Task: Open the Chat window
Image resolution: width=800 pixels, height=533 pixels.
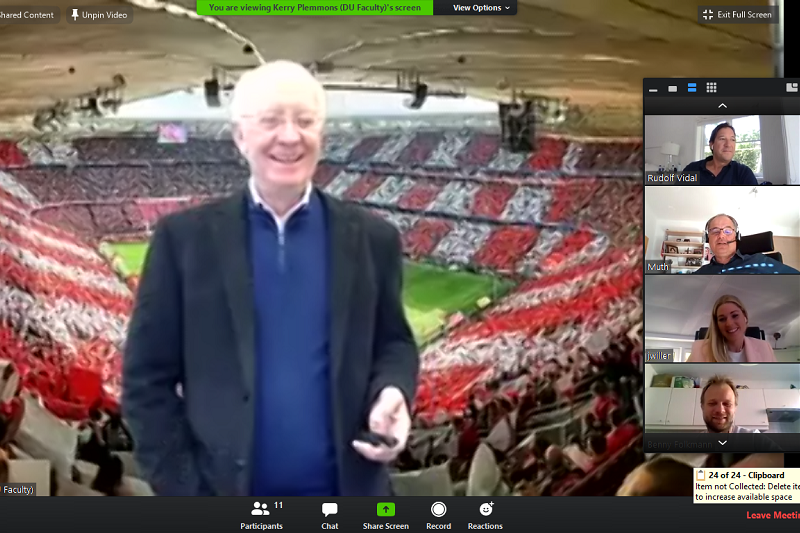Action: [330, 514]
